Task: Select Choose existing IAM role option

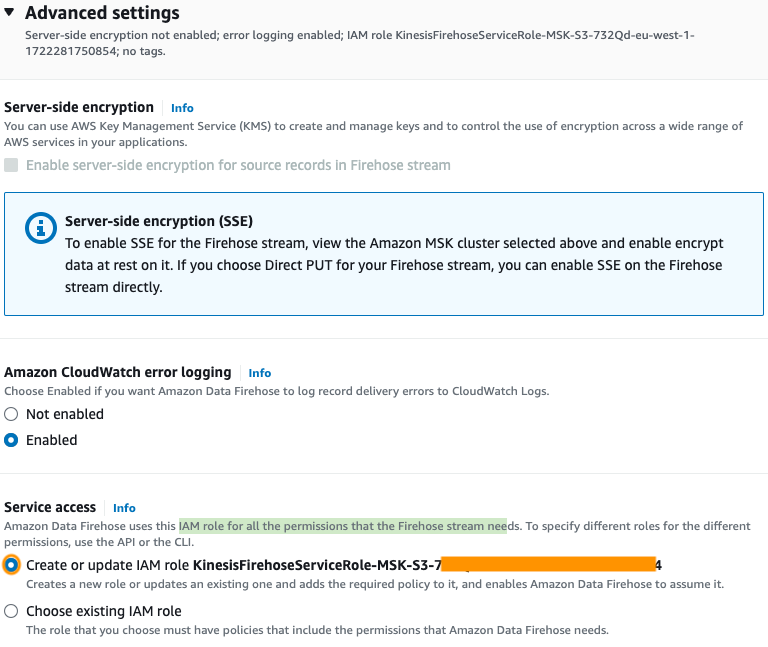Action: 11,611
